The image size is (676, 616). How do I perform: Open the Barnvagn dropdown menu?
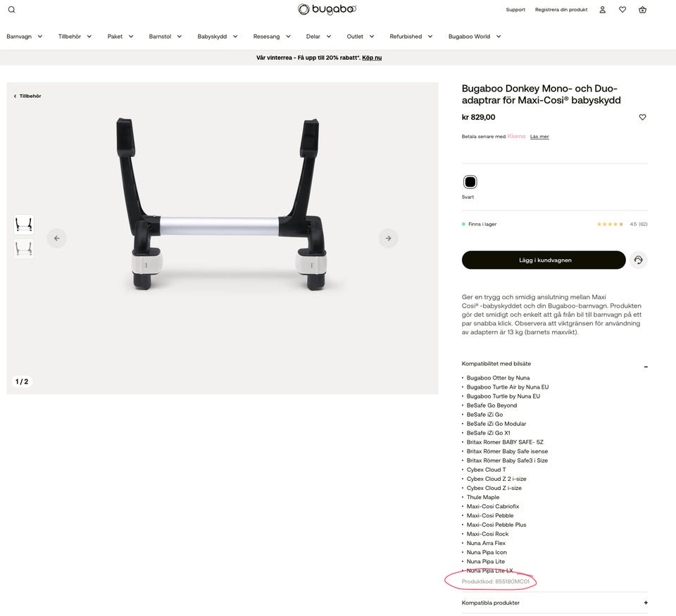pyautogui.click(x=24, y=37)
